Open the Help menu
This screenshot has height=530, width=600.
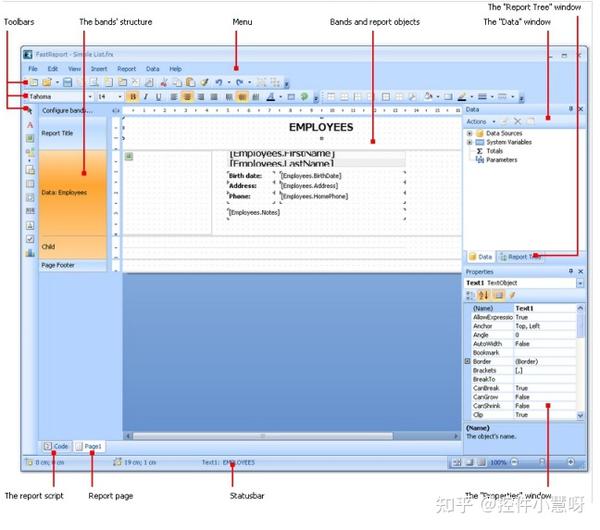[175, 69]
